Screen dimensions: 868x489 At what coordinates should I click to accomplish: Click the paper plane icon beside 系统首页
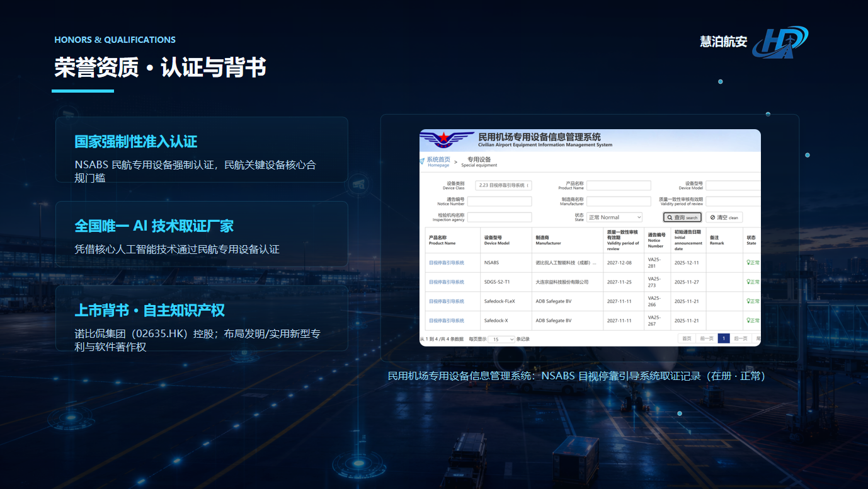coord(421,161)
